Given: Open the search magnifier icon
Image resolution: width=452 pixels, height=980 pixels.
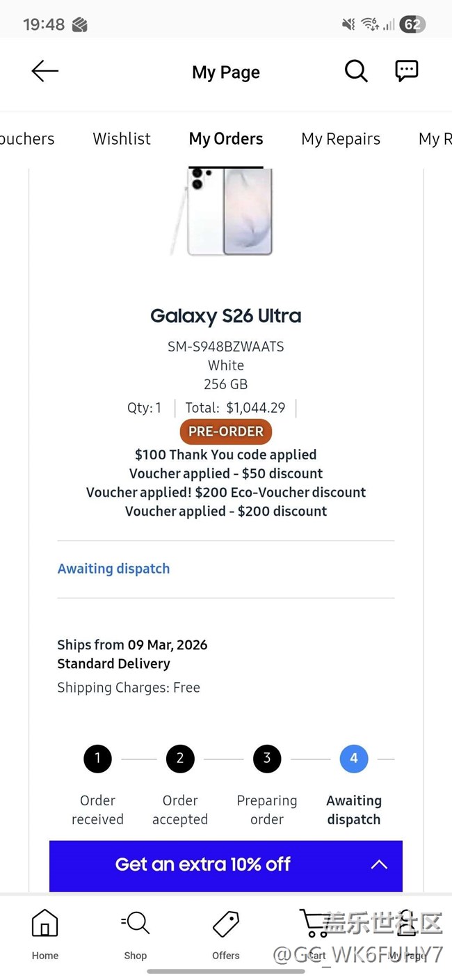Looking at the screenshot, I should [356, 71].
